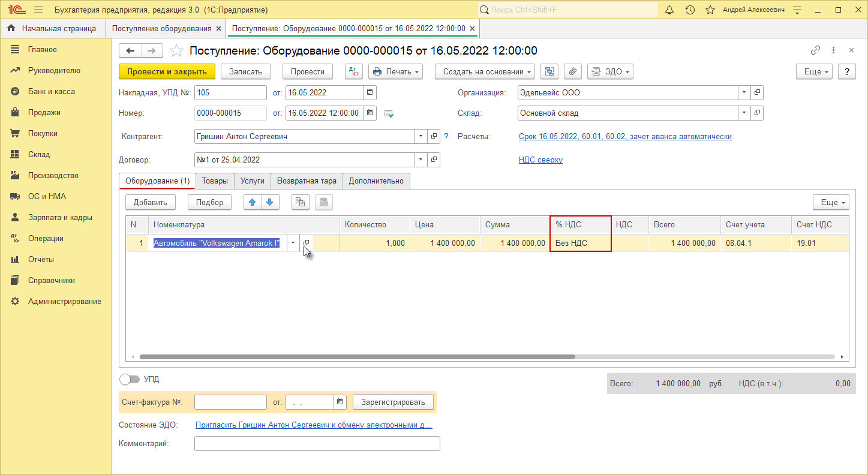Click the question mark next to Контрагент
The width and height of the screenshot is (868, 475).
(446, 137)
